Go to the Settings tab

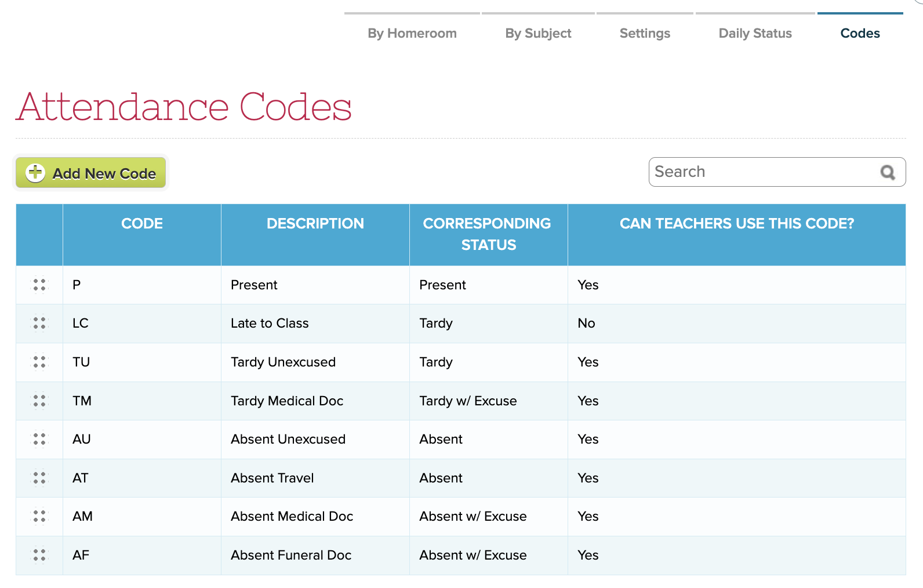(x=645, y=34)
